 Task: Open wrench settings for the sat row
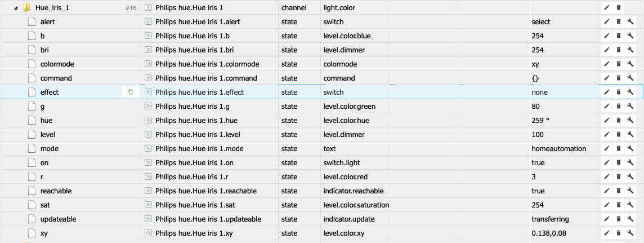(630, 205)
